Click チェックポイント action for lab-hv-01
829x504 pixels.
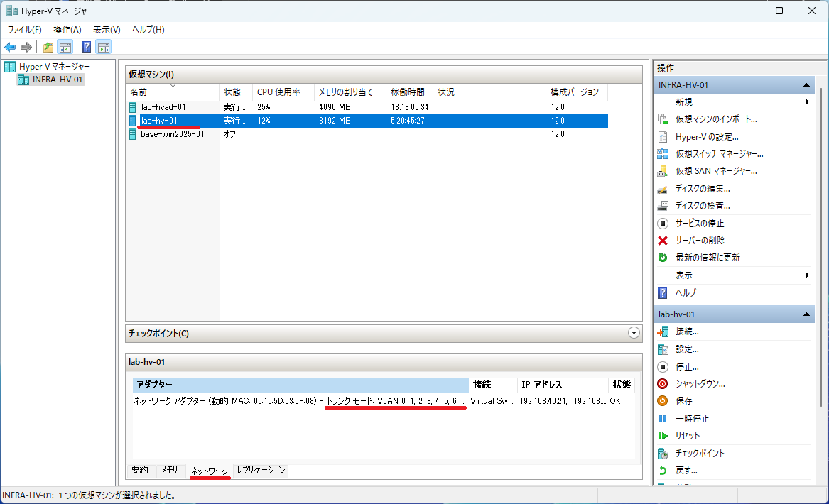(x=700, y=454)
